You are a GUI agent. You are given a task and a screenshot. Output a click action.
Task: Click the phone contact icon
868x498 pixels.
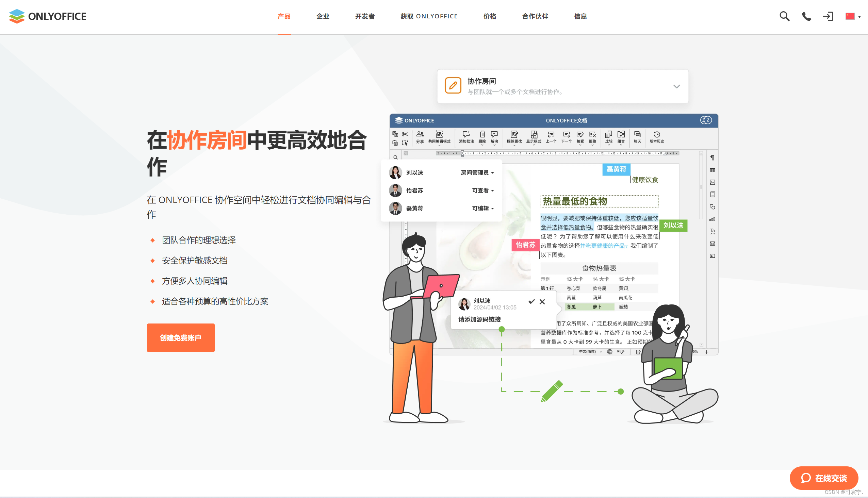[806, 16]
